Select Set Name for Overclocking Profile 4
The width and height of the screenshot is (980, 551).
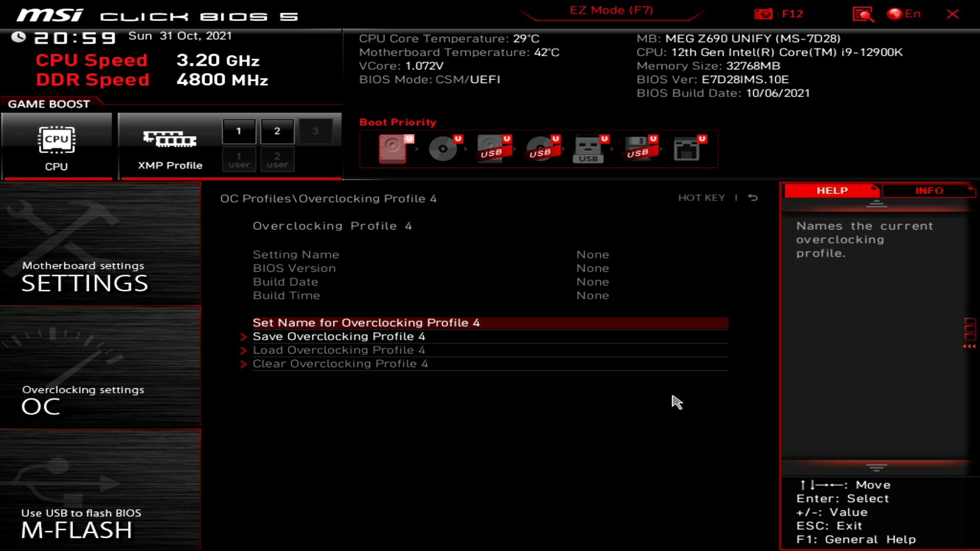(x=366, y=322)
